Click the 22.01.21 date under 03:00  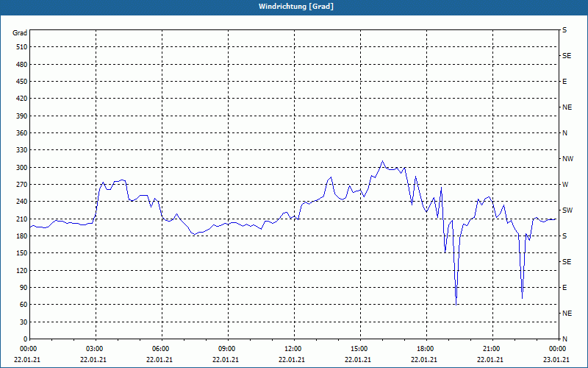pyautogui.click(x=93, y=359)
